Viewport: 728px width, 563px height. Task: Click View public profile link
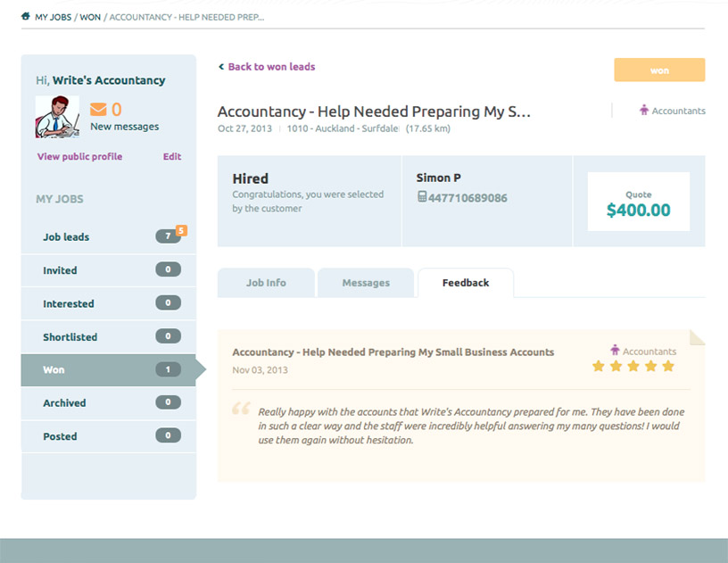coord(79,157)
